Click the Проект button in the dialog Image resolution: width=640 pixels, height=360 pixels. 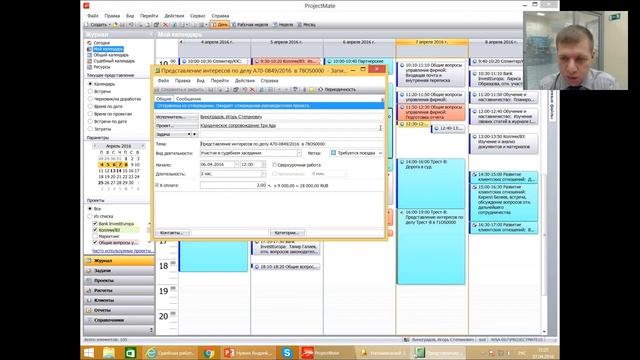[176, 126]
